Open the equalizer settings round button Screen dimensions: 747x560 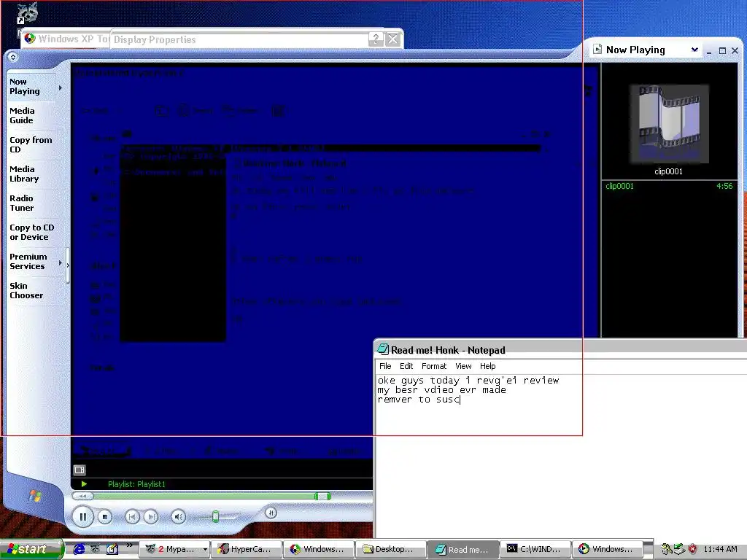pyautogui.click(x=271, y=513)
